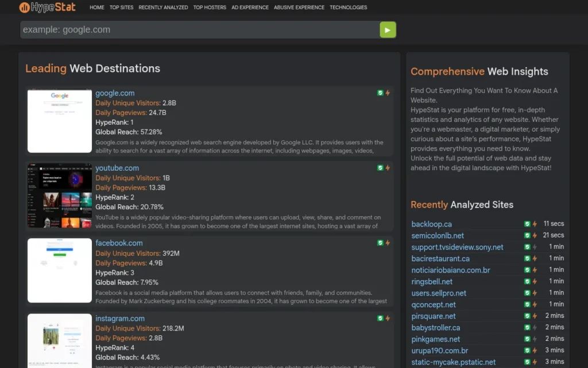Open pirsquare.net link

pos(434,316)
